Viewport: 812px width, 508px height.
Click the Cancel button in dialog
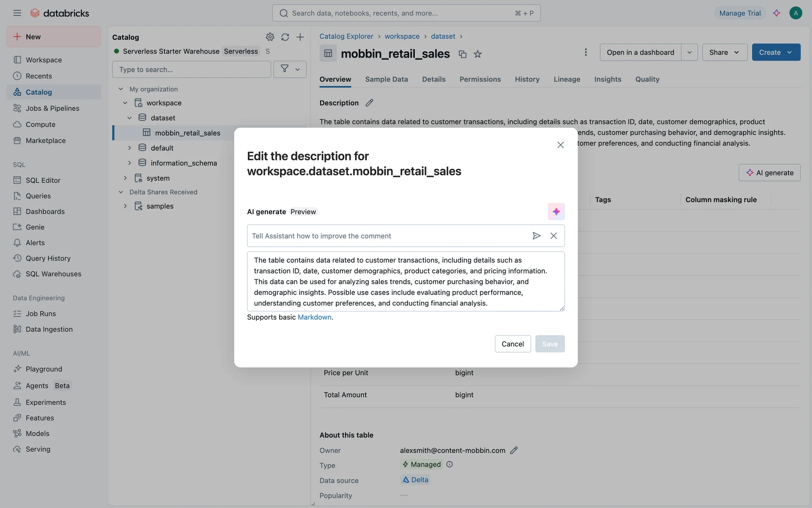coord(513,344)
